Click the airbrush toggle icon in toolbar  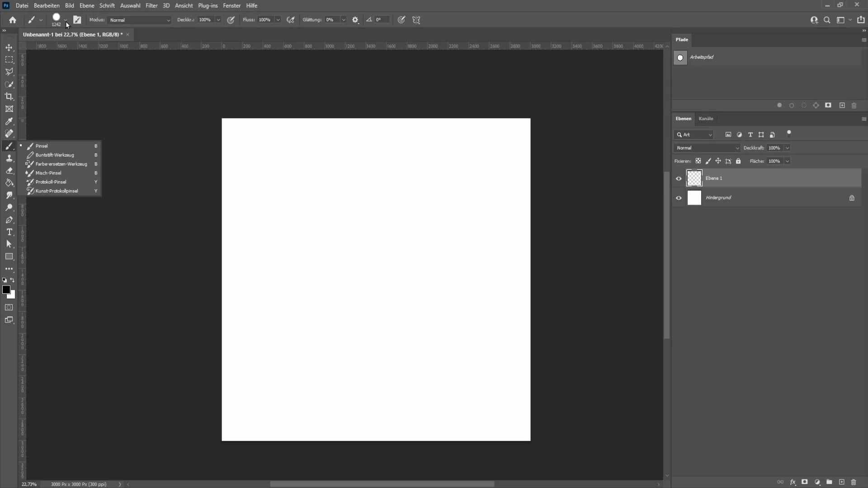[290, 20]
